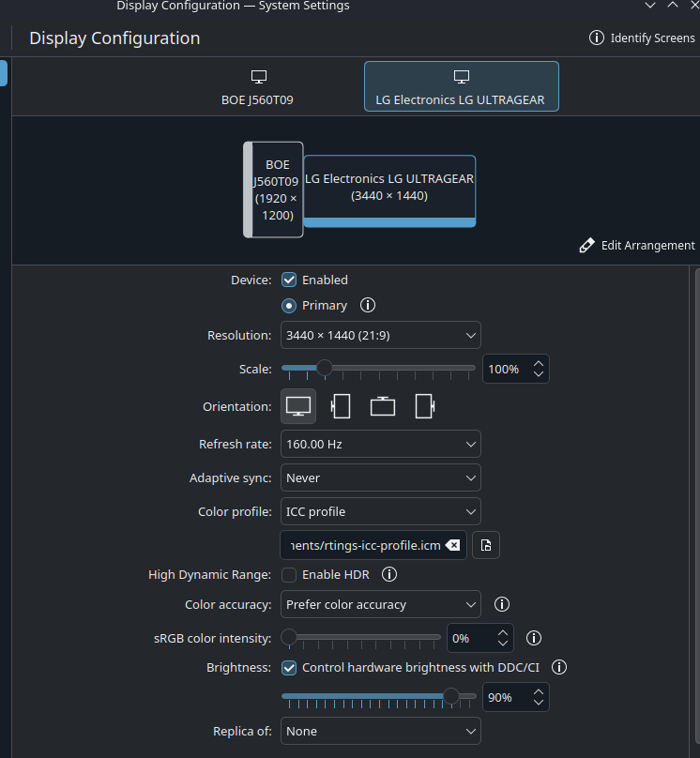Enable HDR checkbox

[289, 575]
